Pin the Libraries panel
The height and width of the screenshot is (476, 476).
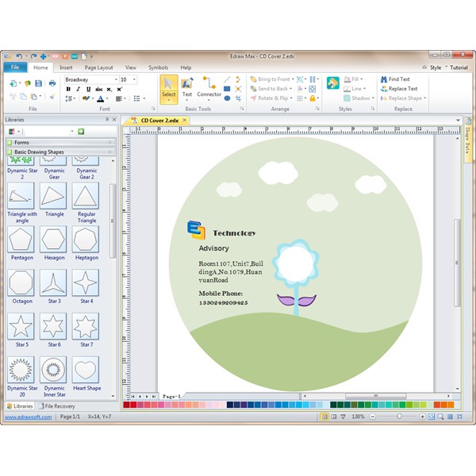107,119
